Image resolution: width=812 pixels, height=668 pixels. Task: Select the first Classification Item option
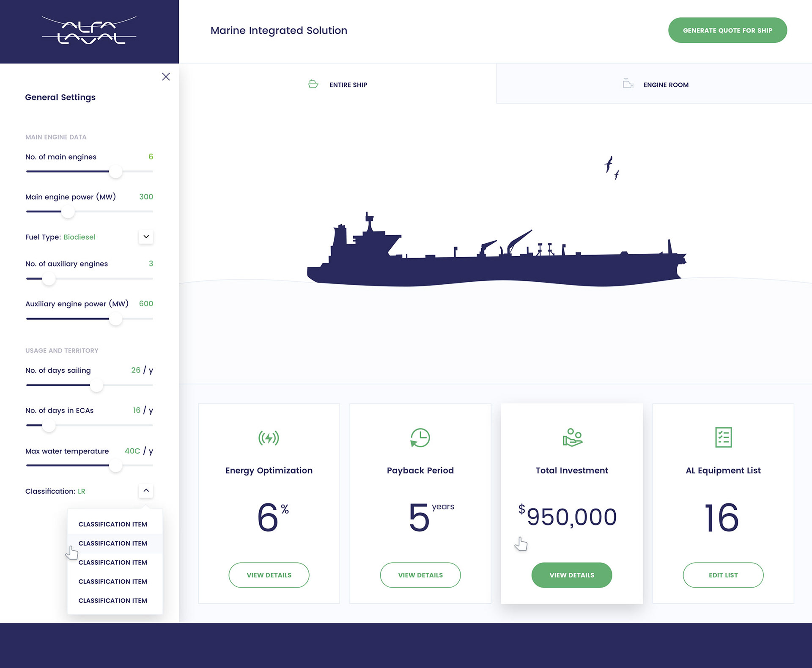click(115, 524)
